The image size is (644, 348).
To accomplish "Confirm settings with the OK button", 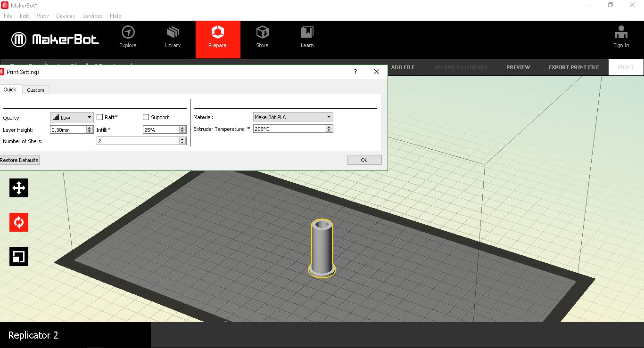I will pyautogui.click(x=364, y=160).
